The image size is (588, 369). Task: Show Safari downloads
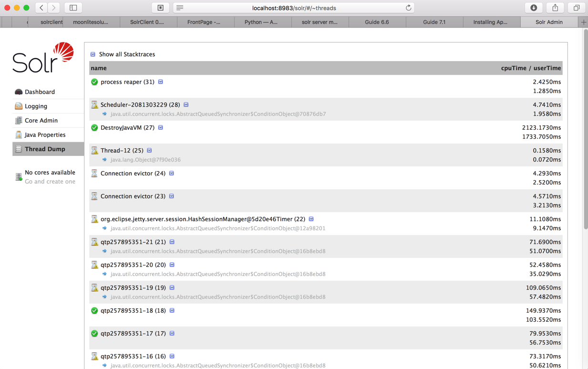(x=534, y=8)
